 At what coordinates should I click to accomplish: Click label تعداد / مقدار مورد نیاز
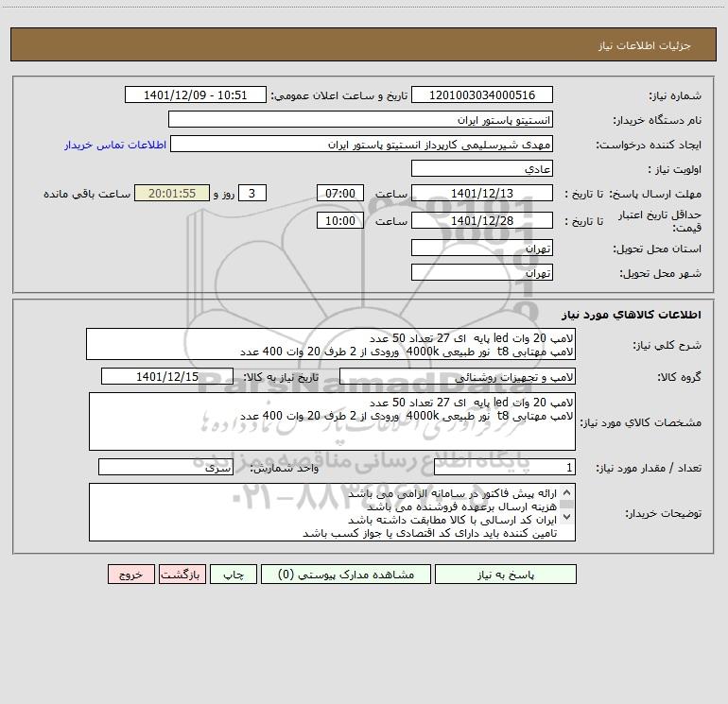(x=649, y=469)
